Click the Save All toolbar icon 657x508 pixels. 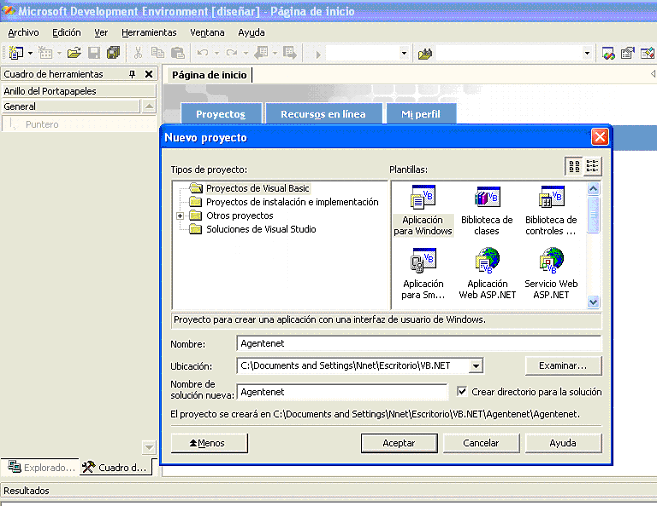point(113,53)
